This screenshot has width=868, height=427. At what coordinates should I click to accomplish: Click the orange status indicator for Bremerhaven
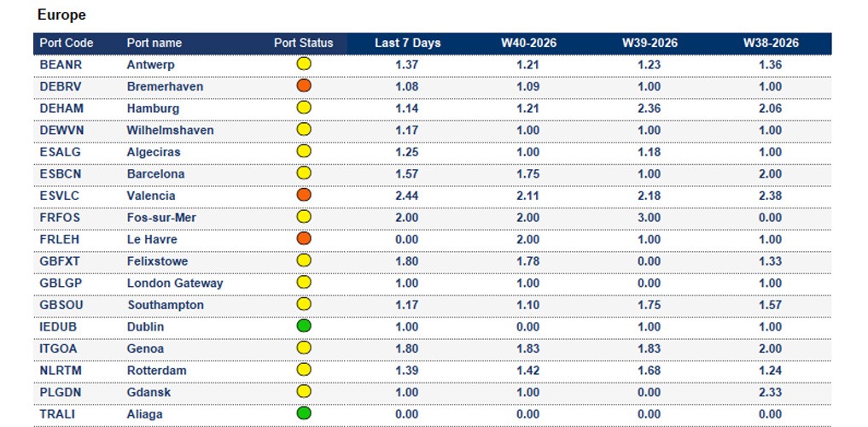coord(304,85)
